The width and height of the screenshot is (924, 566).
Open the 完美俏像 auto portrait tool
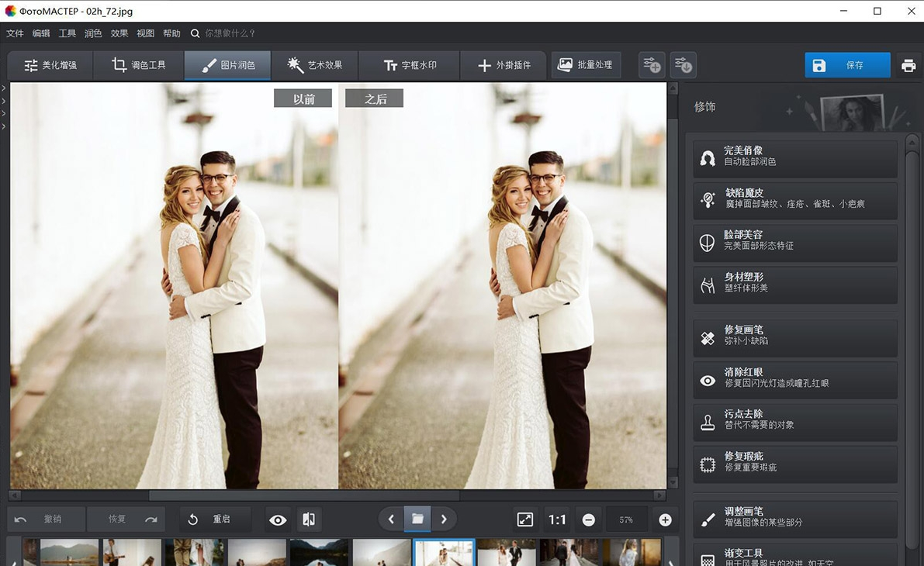click(x=795, y=158)
